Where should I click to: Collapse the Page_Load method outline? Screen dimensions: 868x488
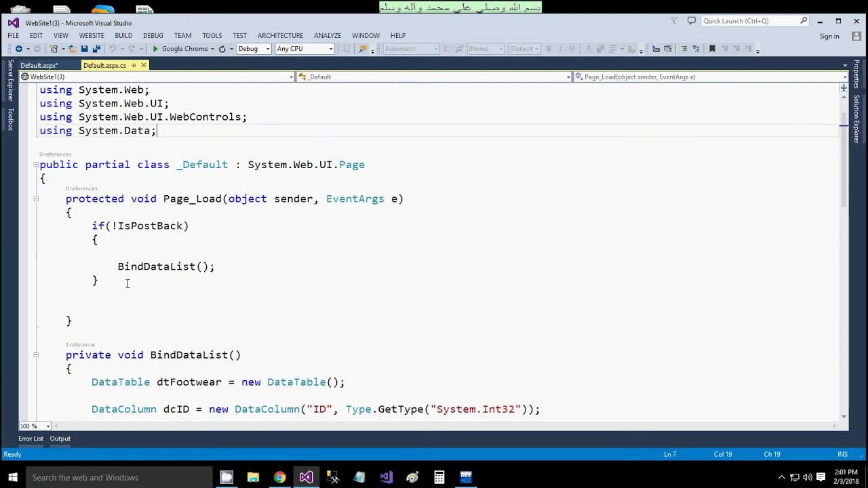(x=36, y=199)
